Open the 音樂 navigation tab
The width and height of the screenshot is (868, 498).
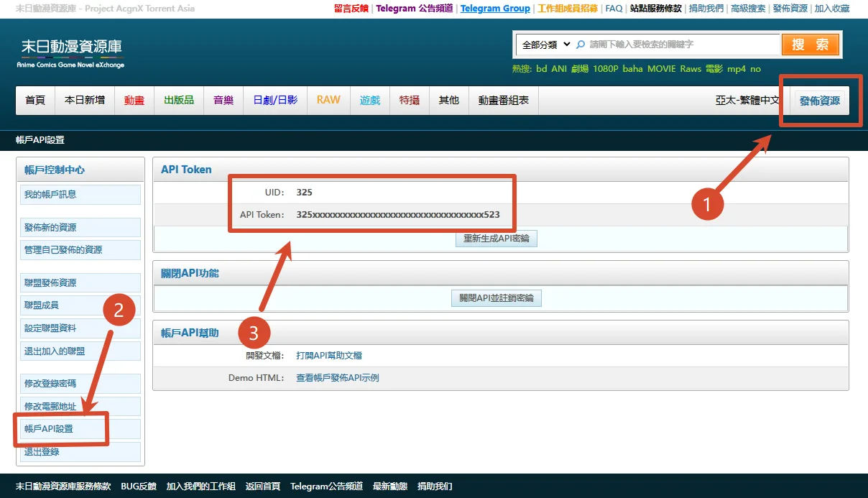click(223, 101)
